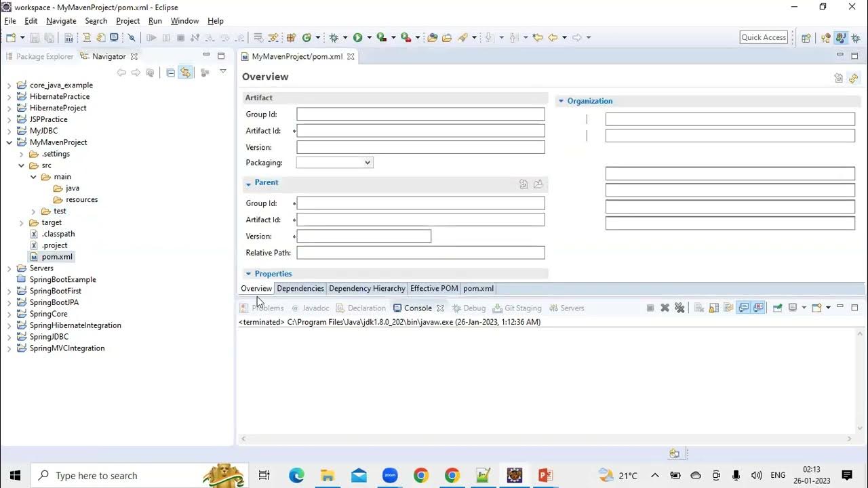
Task: Open the Servers view tab
Action: (x=567, y=308)
